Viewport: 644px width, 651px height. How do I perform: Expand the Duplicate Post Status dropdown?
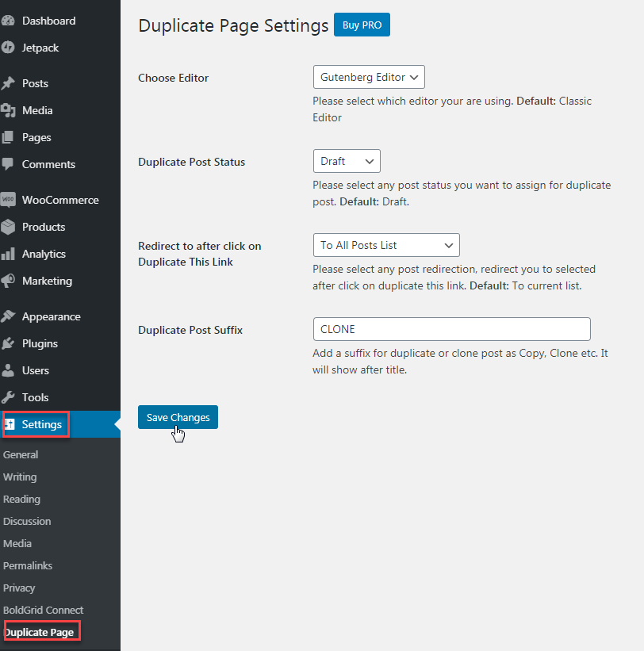pos(347,161)
